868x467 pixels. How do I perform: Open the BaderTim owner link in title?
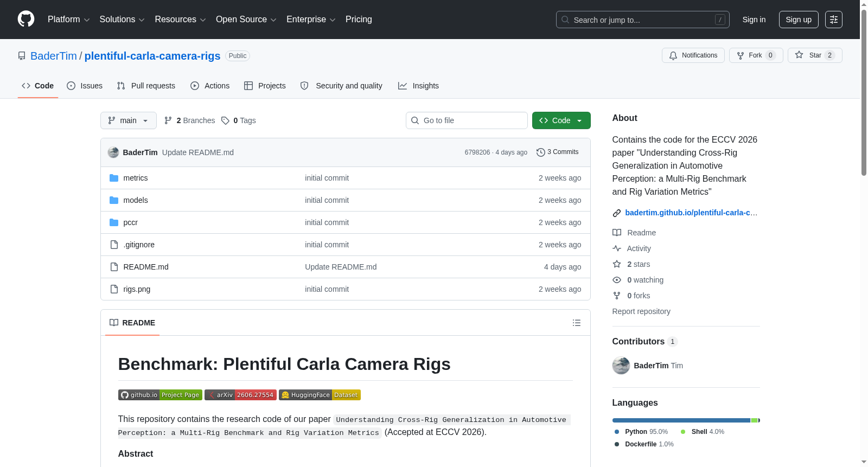point(54,56)
